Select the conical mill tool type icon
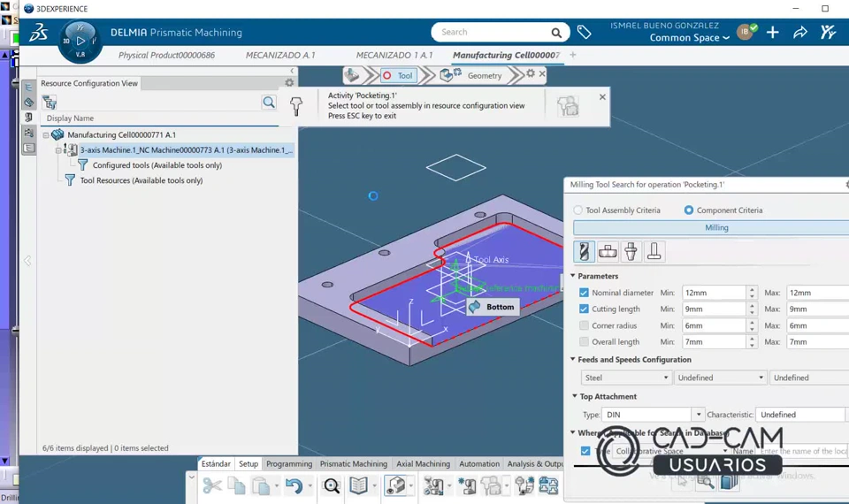Screen dimensions: 849x504 pos(631,251)
